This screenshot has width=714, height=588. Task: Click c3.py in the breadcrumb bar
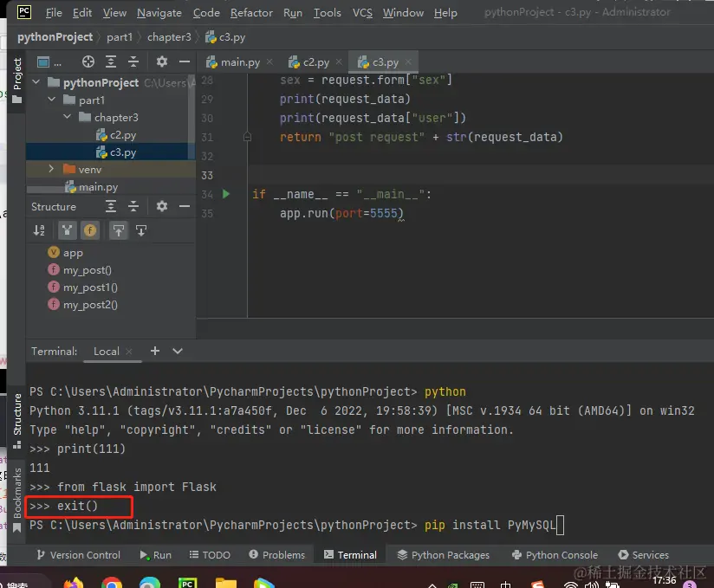click(x=225, y=37)
